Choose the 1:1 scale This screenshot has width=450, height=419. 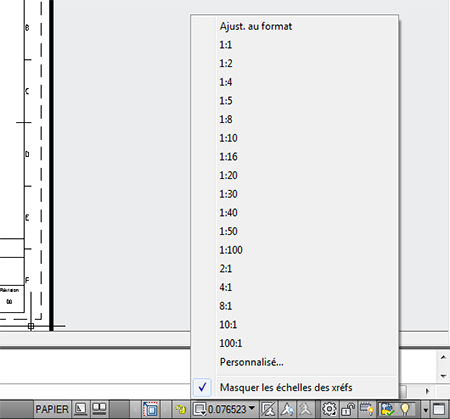coord(295,45)
